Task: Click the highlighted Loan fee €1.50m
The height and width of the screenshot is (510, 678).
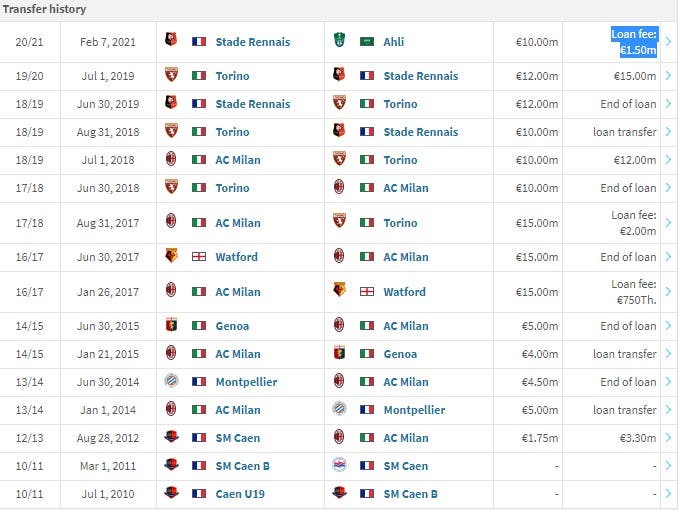Action: 634,42
